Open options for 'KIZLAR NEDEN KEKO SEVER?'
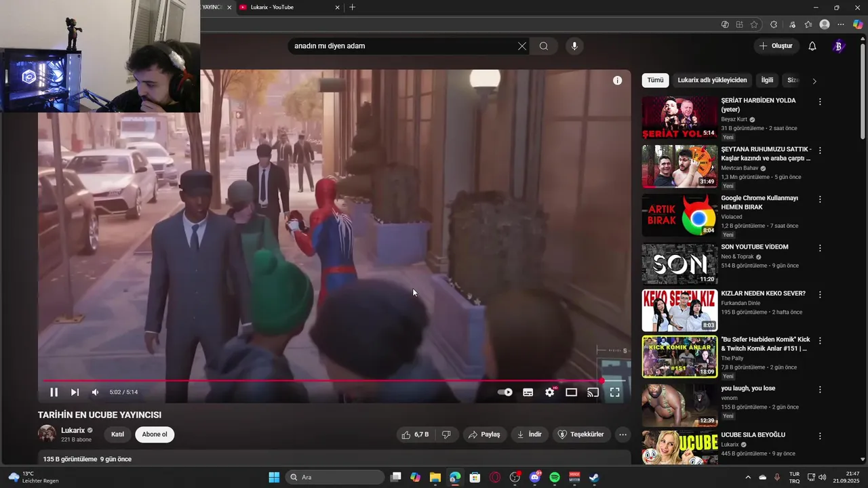868x488 pixels. click(820, 295)
